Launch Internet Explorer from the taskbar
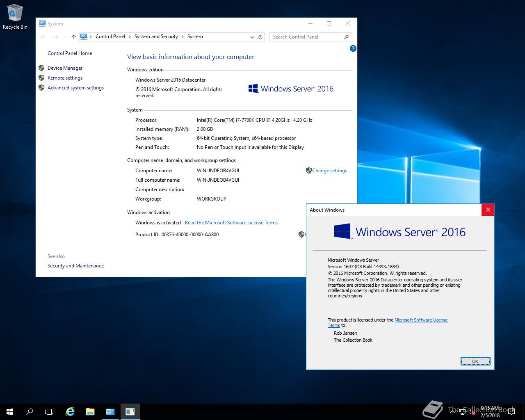525x420 pixels. click(70, 411)
